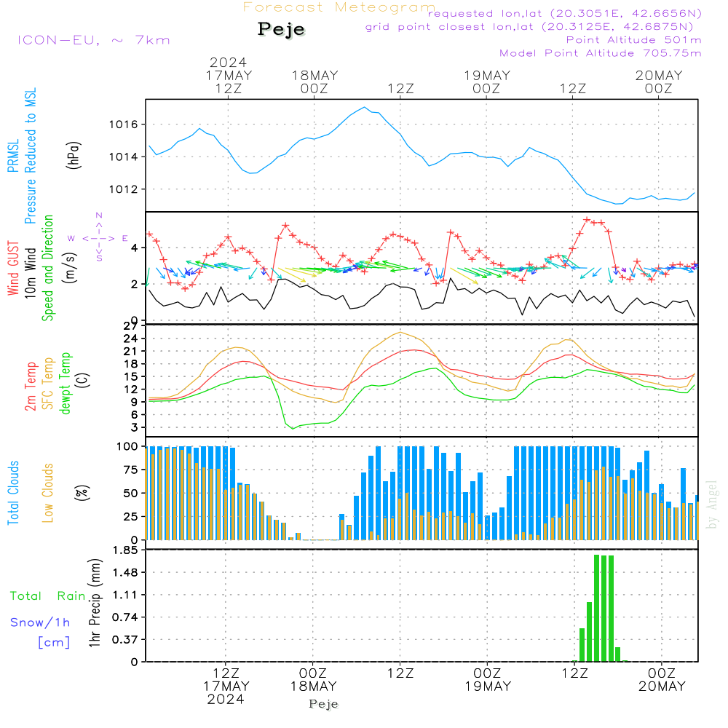The width and height of the screenshot is (728, 728).
Task: Click the tallest green rain bar
Action: pyautogui.click(x=597, y=608)
